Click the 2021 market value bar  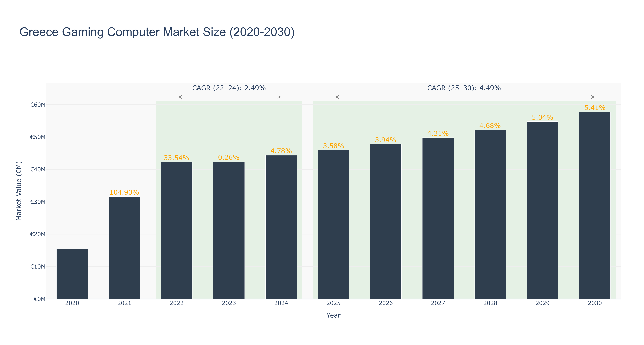(x=124, y=248)
